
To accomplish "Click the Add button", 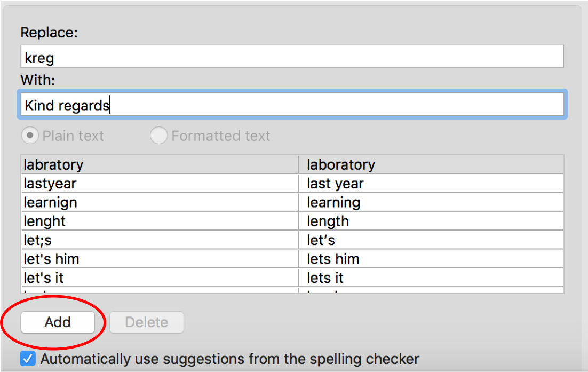I will click(58, 322).
